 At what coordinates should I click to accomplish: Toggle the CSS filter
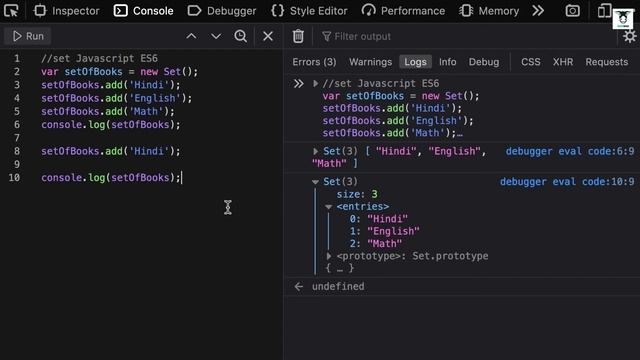531,62
